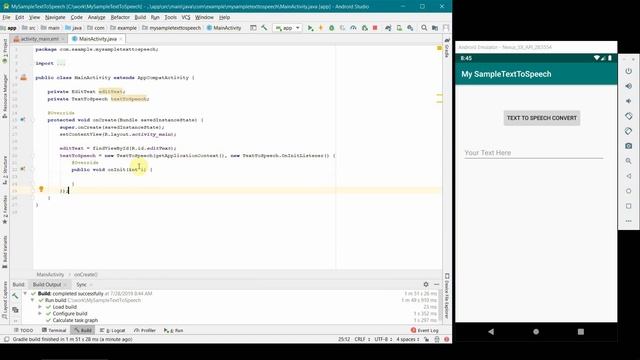This screenshot has height=360, width=640.
Task: Open the app run configuration dropdown
Action: [x=288, y=28]
